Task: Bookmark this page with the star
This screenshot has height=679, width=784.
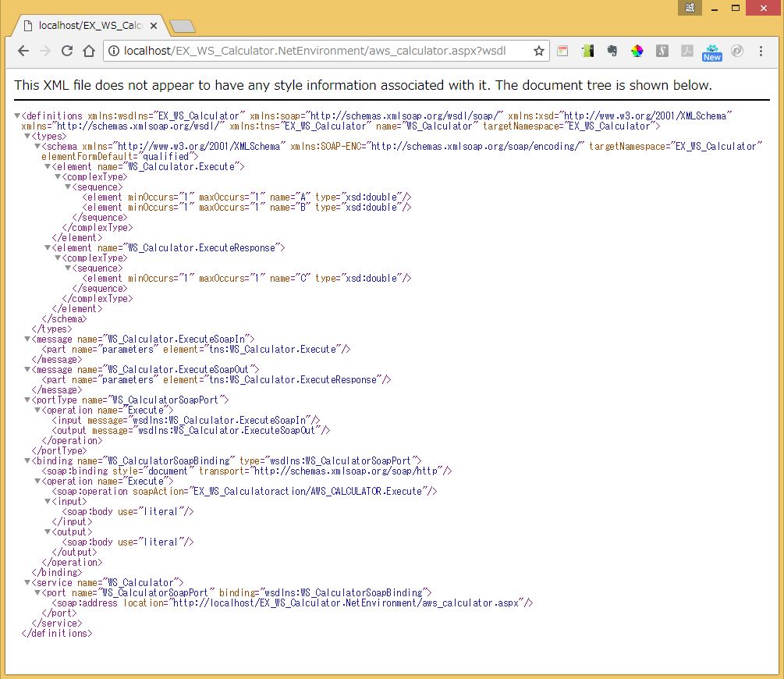Action: (538, 51)
